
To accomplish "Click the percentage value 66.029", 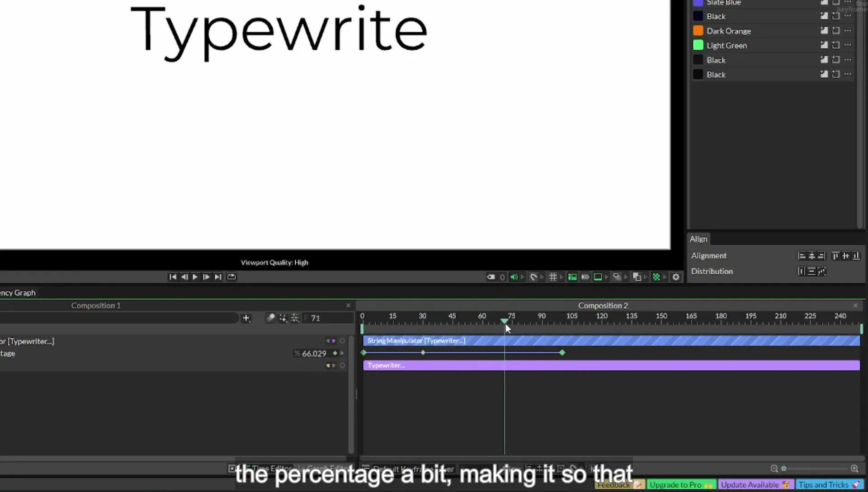I will point(314,353).
